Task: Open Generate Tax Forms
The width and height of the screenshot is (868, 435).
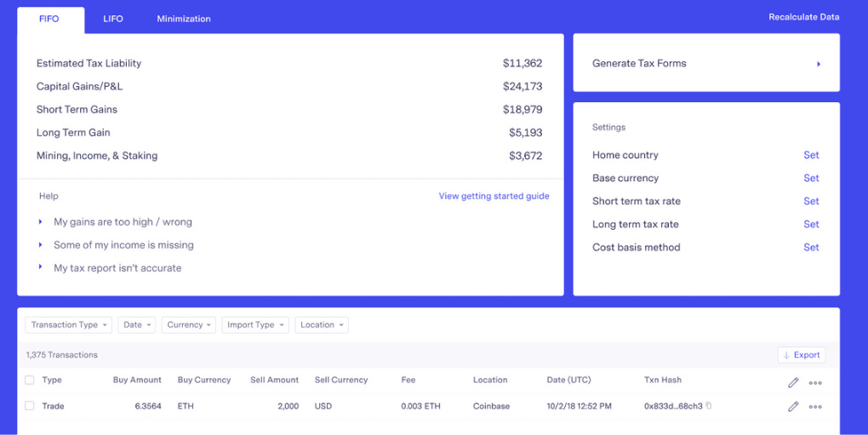Action: [x=706, y=62]
